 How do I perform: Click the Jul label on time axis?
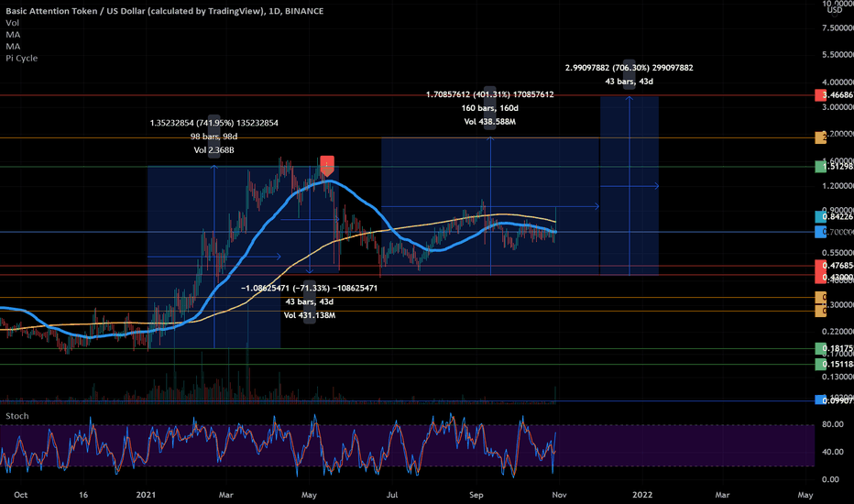tap(392, 495)
